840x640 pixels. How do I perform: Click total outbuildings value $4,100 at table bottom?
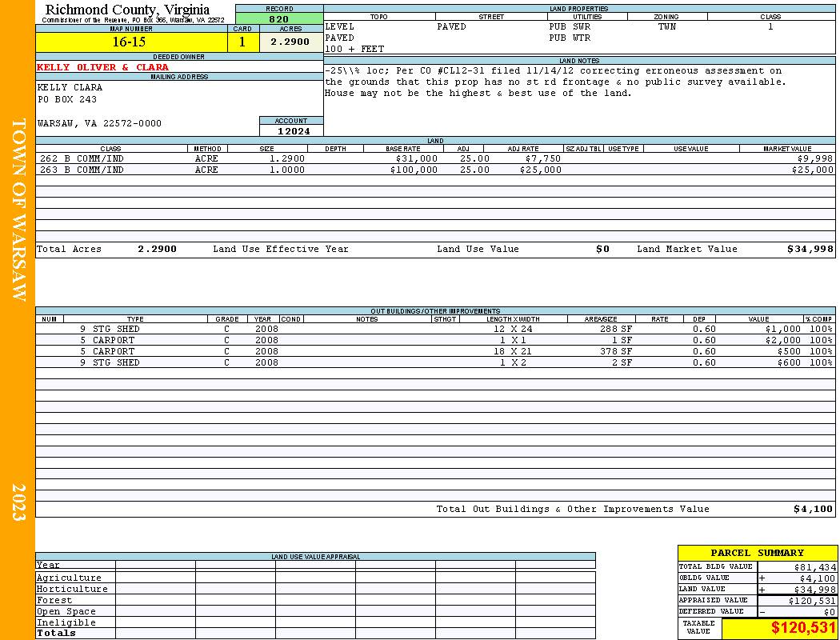coord(814,510)
